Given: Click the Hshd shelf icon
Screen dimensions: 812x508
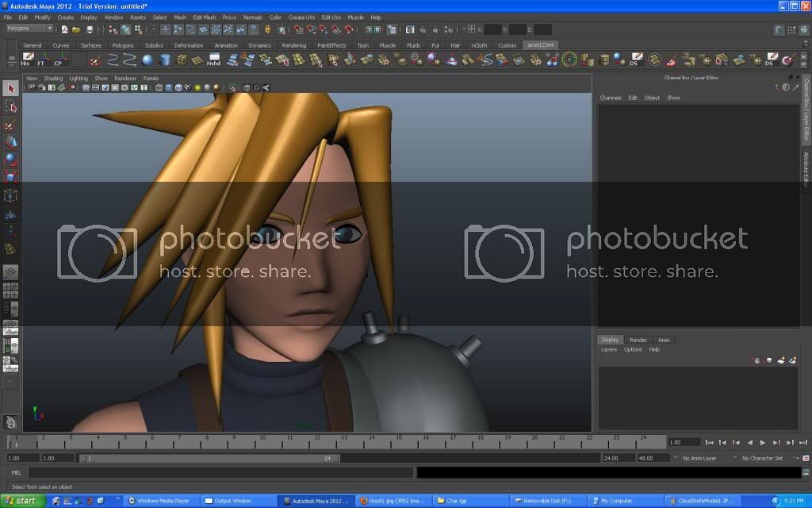Looking at the screenshot, I should 214,60.
